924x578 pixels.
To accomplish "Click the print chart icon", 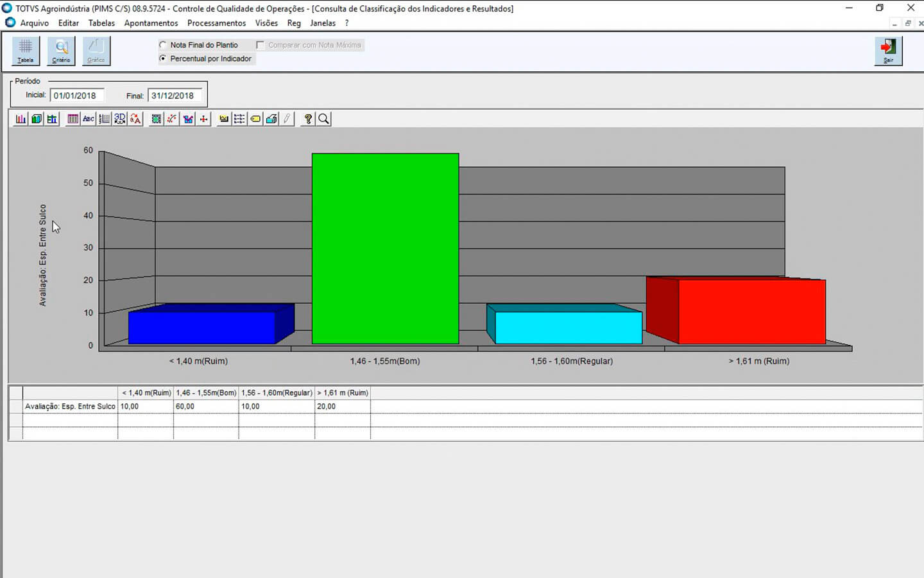I will click(271, 119).
